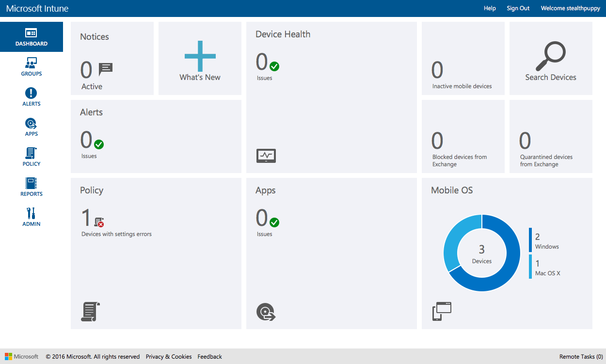The height and width of the screenshot is (364, 606).
Task: Open the Welcome stealthpuppy account menu
Action: 570,8
